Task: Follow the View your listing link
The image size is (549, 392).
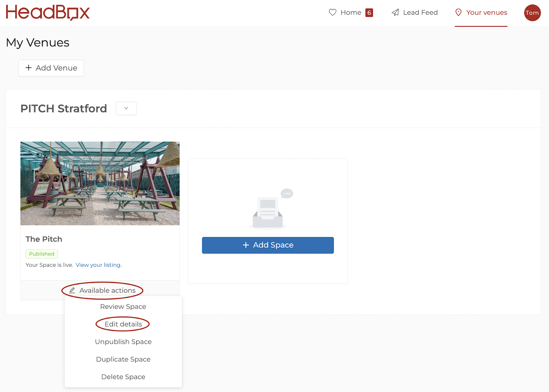Action: point(98,265)
